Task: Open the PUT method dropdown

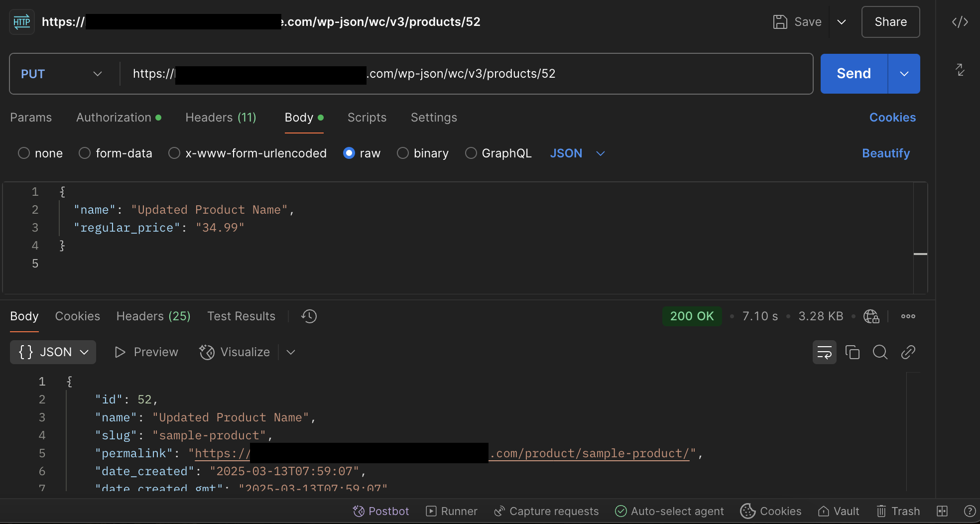Action: (x=62, y=74)
